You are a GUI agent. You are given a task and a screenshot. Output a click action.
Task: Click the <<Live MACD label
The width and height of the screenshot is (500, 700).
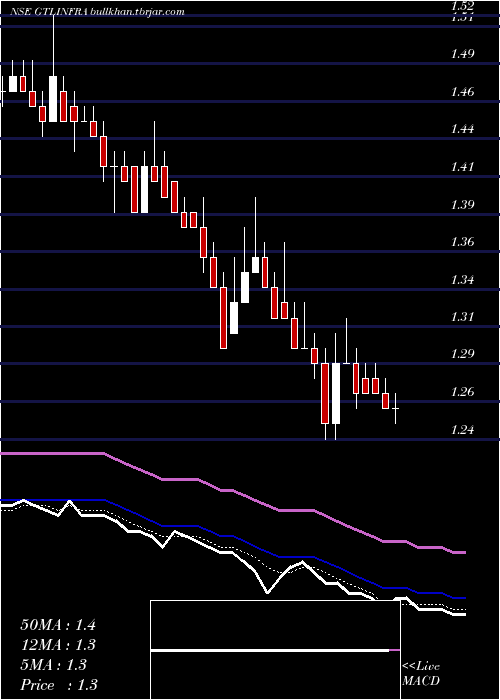tap(421, 674)
